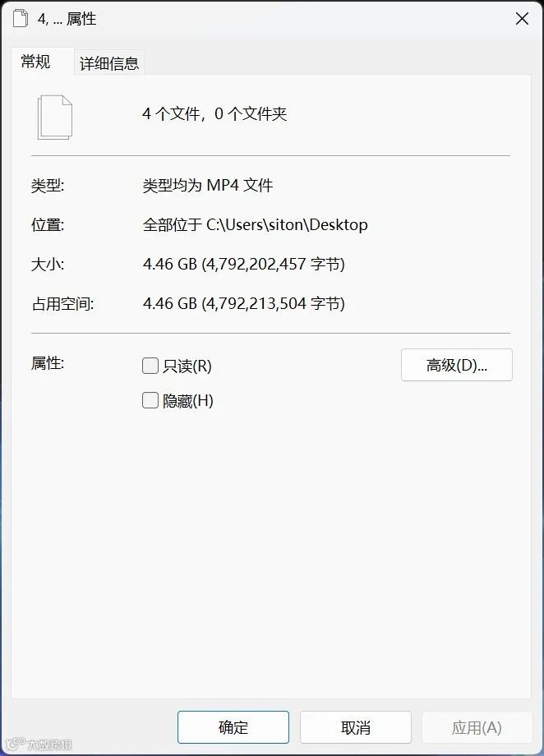This screenshot has width=544, height=756.
Task: Click the C:\Users\siton\Desktop location text
Action: point(287,224)
